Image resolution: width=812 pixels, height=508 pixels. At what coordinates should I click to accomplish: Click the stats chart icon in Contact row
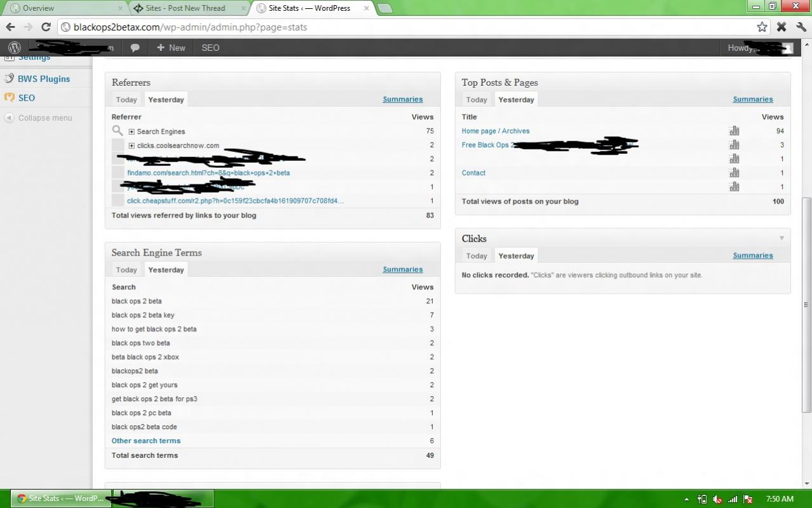click(x=734, y=173)
